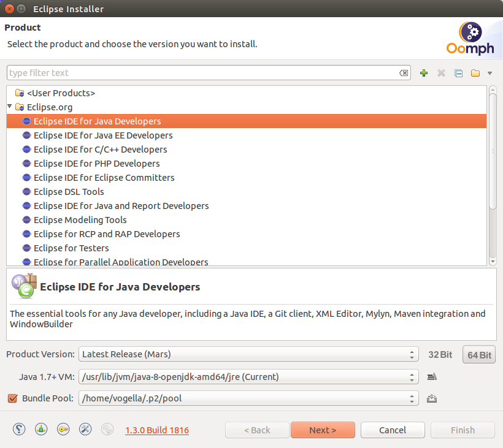Click the icon beside Eclipse for Testers
Viewport: 503px width, 448px height.
tap(26, 248)
